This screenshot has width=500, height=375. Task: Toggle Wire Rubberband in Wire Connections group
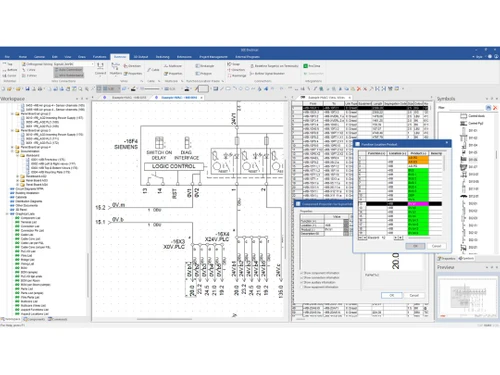(69, 75)
